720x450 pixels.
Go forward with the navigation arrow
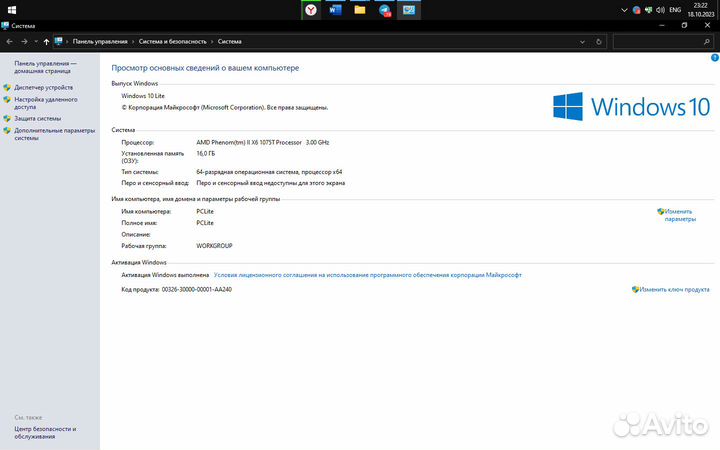click(24, 41)
